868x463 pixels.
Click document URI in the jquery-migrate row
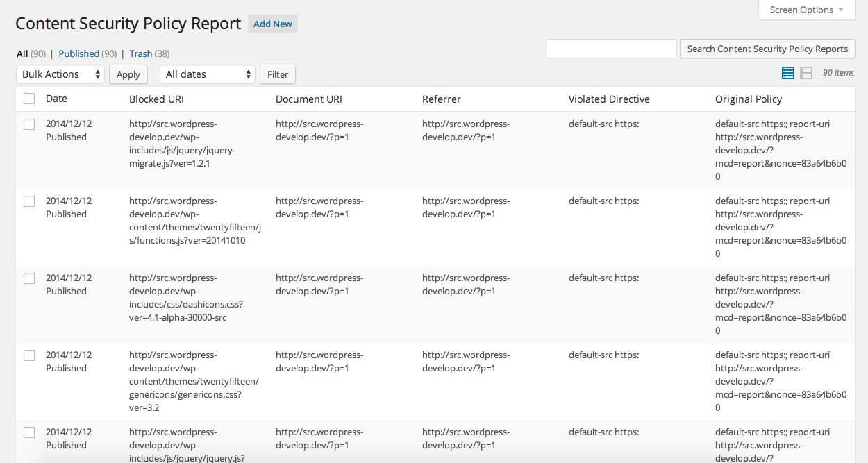click(319, 131)
